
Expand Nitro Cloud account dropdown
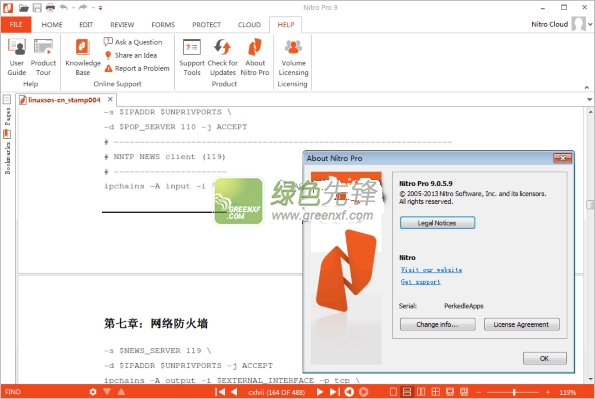[x=590, y=24]
